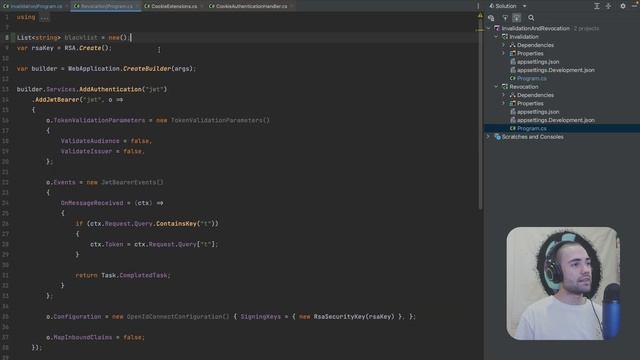640x360 pixels.
Task: Click Scratches and Consoles label
Action: (532, 137)
